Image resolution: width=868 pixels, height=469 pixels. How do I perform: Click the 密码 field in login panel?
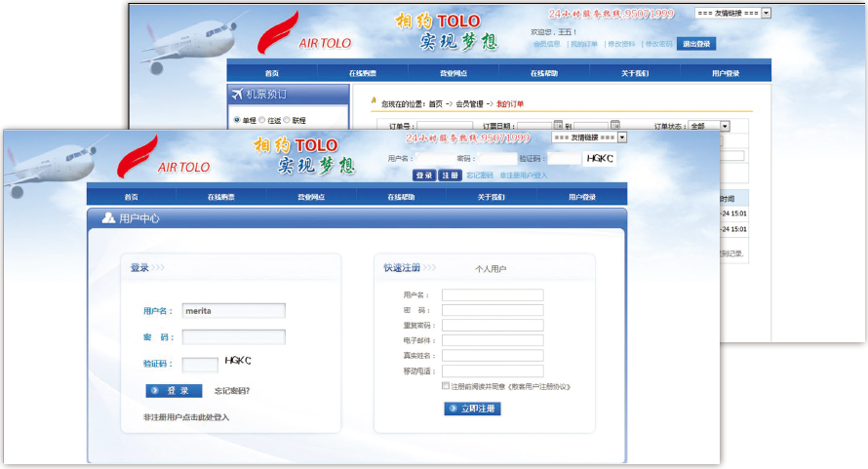click(234, 337)
